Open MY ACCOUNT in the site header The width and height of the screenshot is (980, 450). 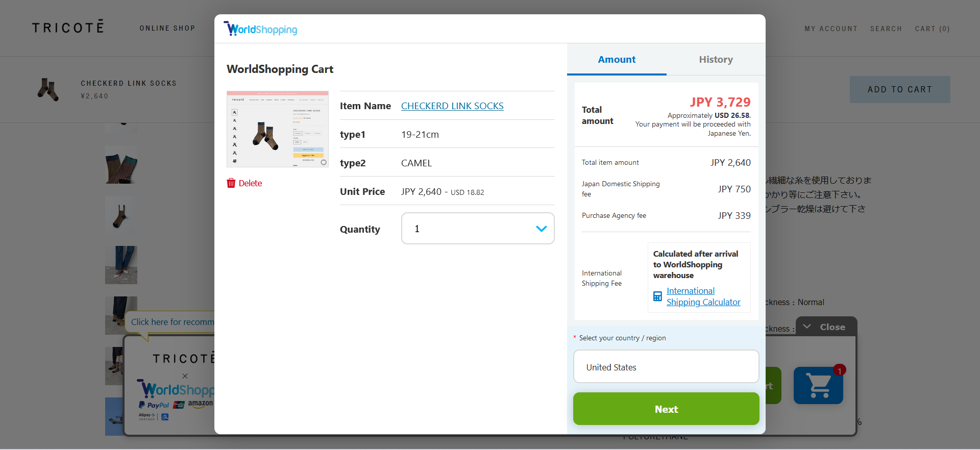[x=831, y=29]
